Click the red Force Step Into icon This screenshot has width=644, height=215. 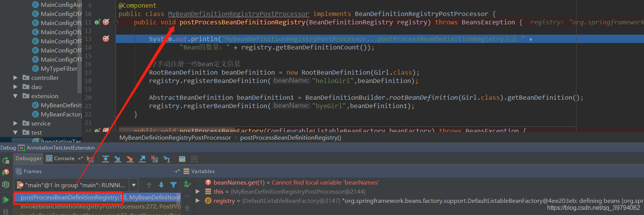(x=130, y=159)
